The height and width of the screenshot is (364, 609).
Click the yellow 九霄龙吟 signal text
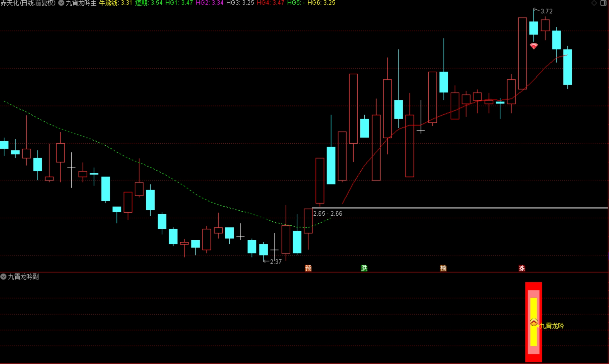point(552,326)
